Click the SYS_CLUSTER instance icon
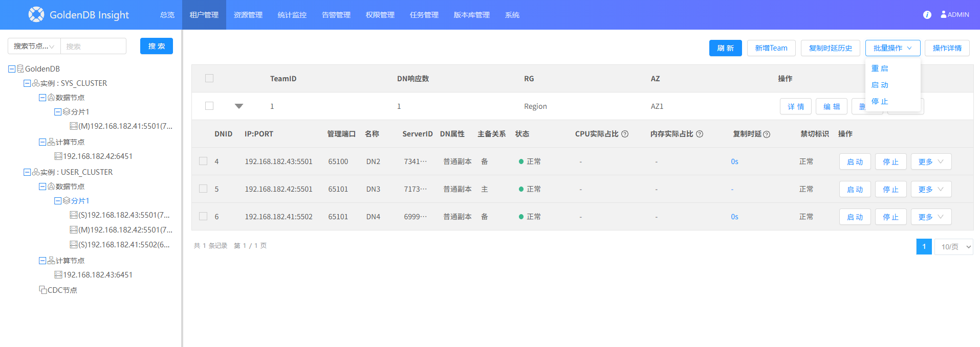 pos(36,83)
